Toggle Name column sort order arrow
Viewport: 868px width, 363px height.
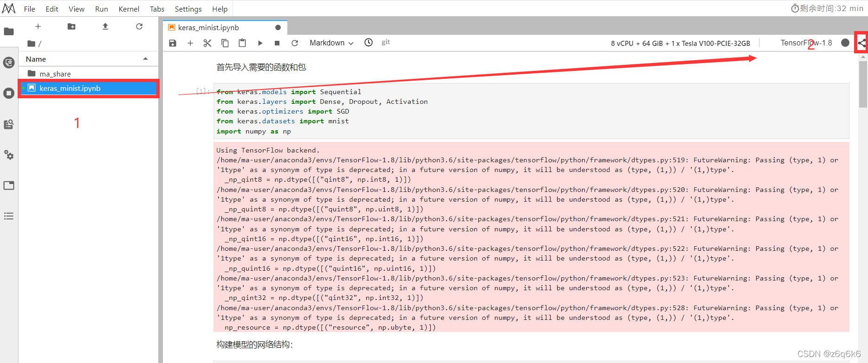(x=145, y=59)
